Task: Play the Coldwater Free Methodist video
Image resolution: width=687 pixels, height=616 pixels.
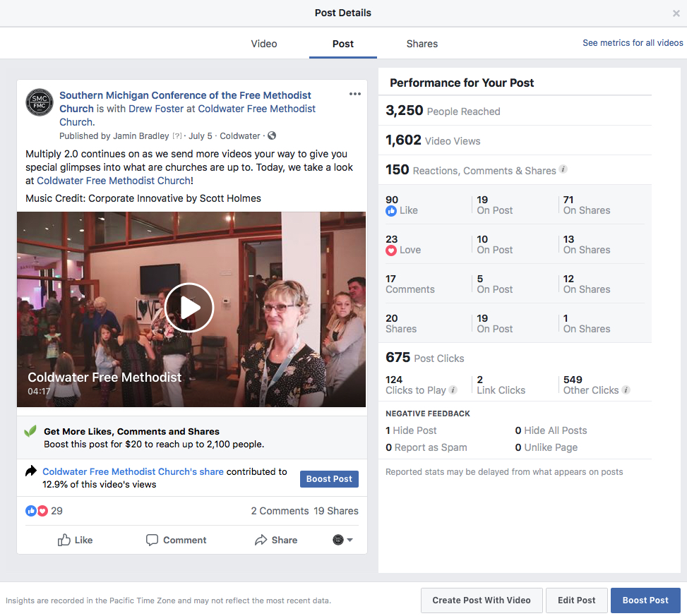Action: [x=189, y=308]
